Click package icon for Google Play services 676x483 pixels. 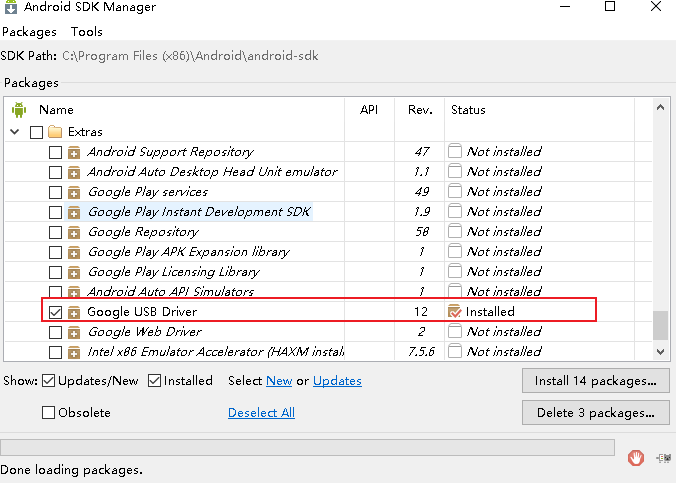click(x=74, y=192)
